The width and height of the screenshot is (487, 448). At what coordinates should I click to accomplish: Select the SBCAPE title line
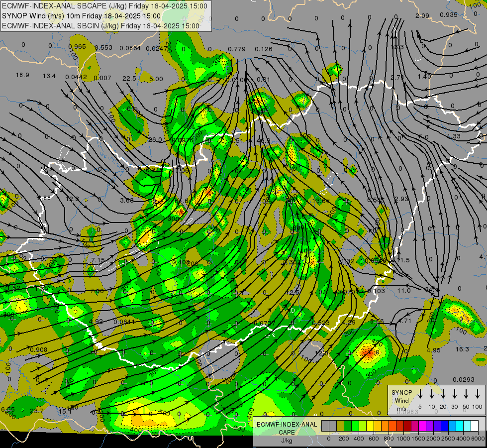coord(104,6)
